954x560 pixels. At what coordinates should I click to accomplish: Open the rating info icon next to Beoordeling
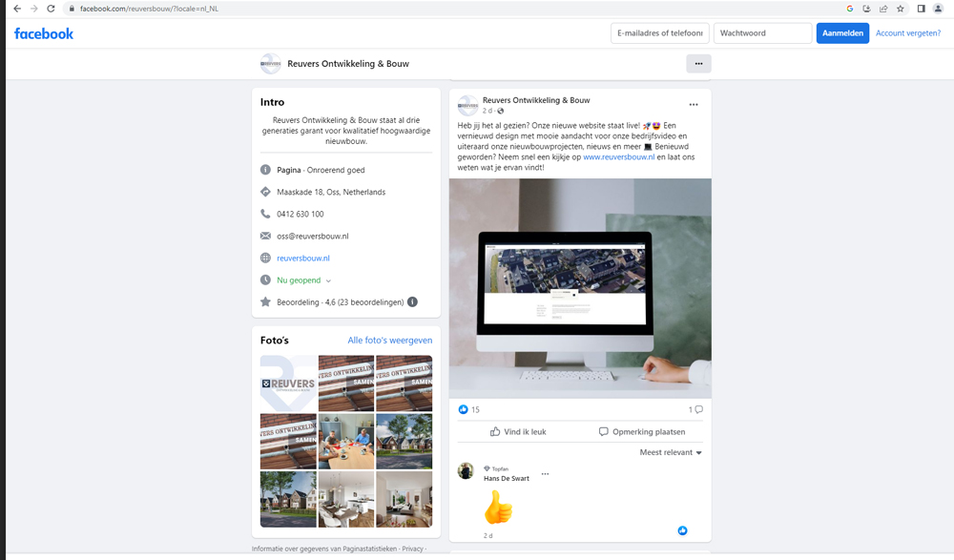[x=412, y=302]
